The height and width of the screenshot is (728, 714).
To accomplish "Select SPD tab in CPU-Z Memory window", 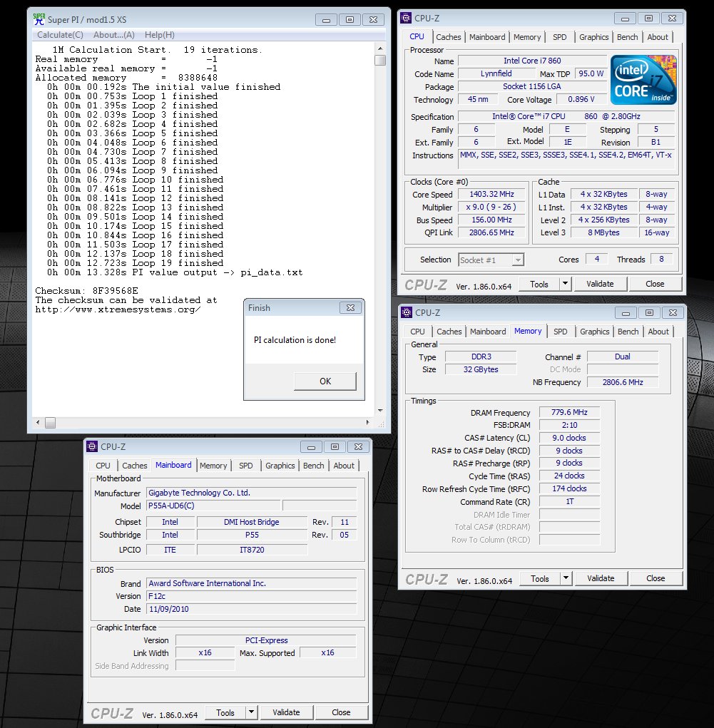I will pos(560,332).
